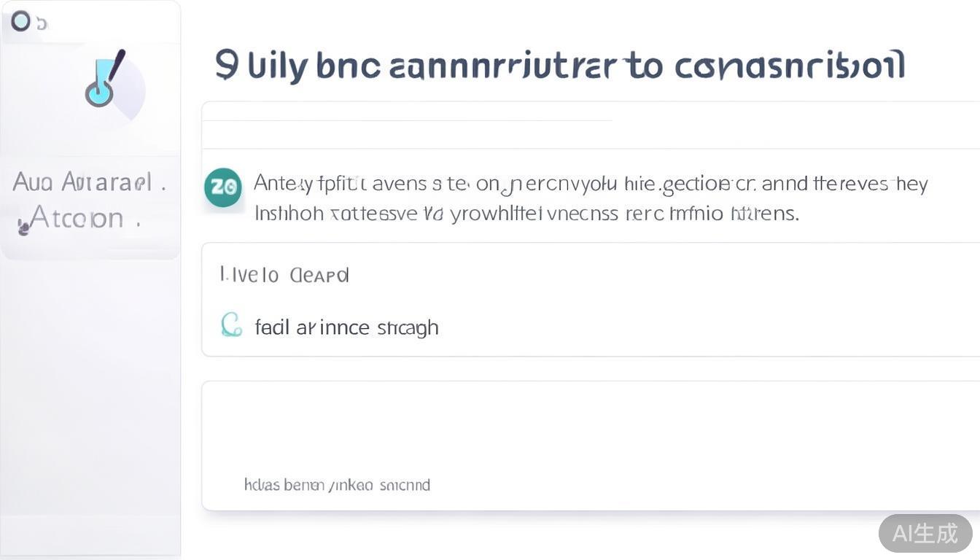Viewport: 980px width, 560px height.
Task: Click the 9 at the heading start
Action: point(226,65)
